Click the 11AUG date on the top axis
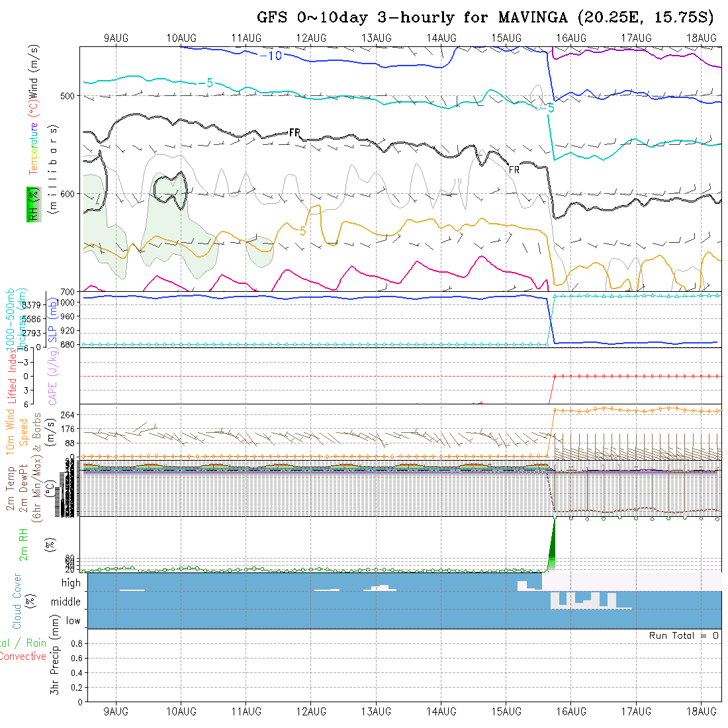728x728 pixels. [246, 38]
